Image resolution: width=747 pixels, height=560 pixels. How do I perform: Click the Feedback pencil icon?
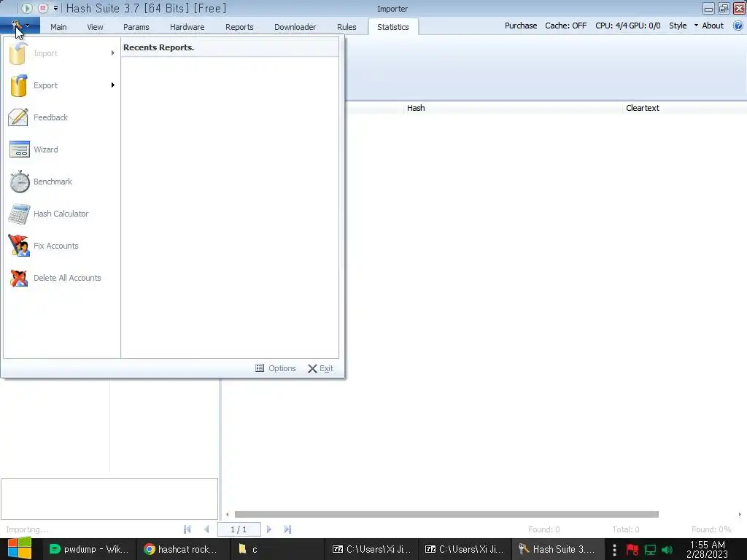click(x=18, y=117)
